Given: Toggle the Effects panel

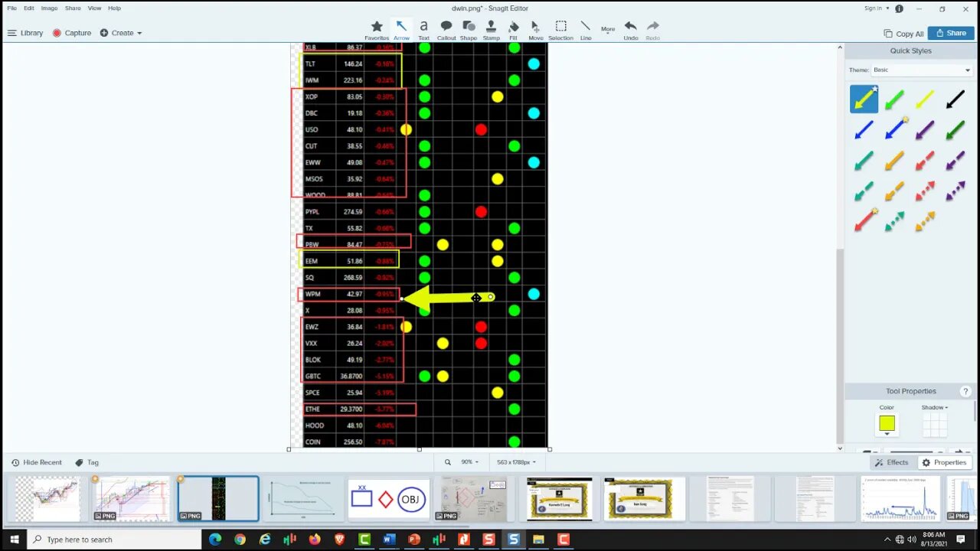Looking at the screenshot, I should [892, 462].
